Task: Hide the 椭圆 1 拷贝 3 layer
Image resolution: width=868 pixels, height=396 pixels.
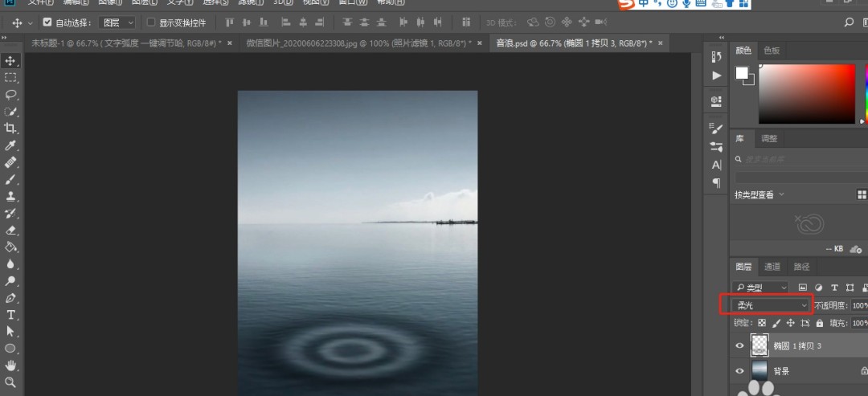Action: tap(740, 345)
